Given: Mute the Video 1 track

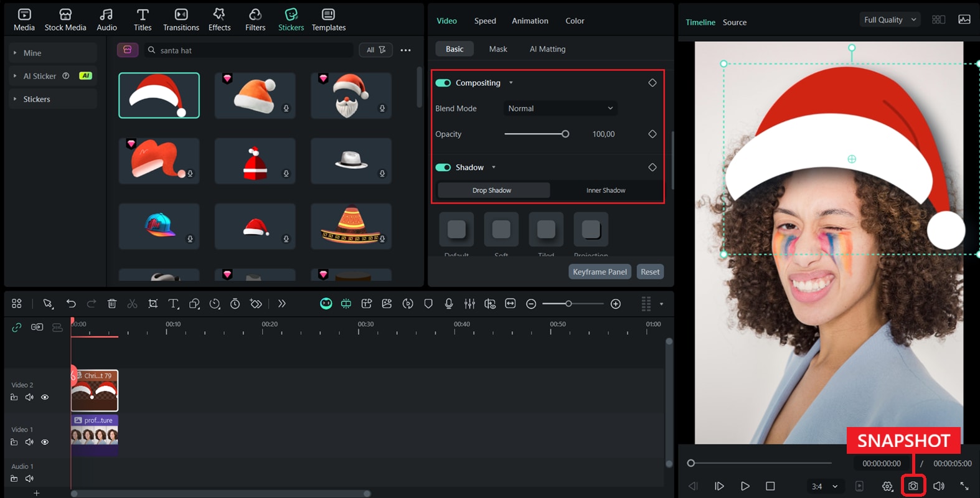Looking at the screenshot, I should pos(29,442).
